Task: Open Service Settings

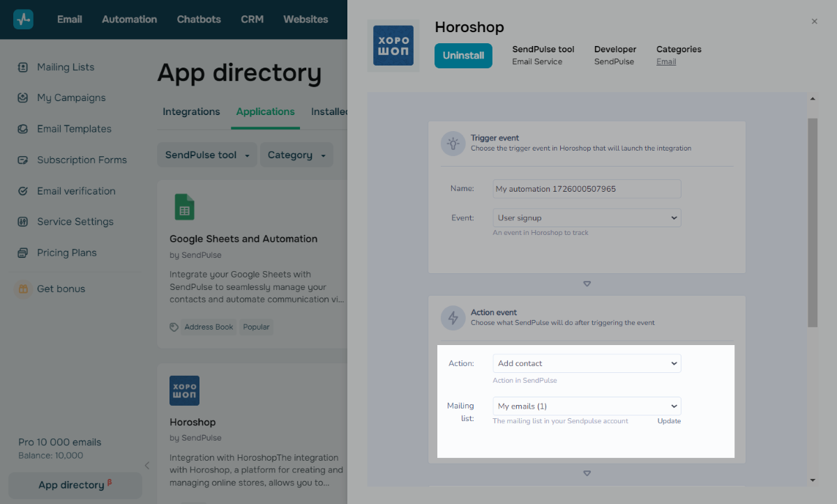Action: point(75,222)
